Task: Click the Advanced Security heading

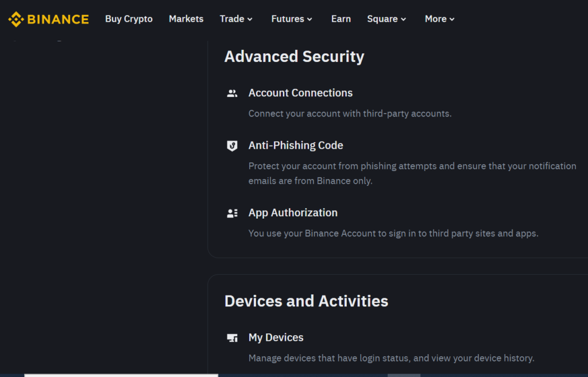Action: coord(295,56)
